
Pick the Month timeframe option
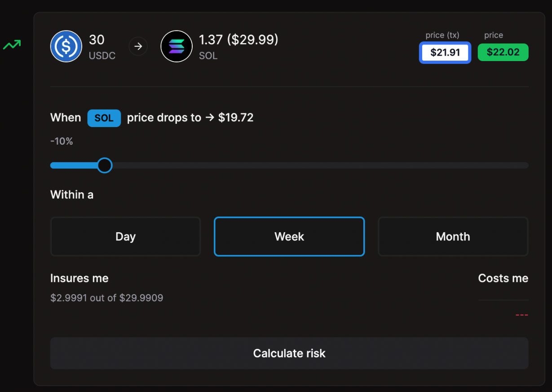point(453,237)
